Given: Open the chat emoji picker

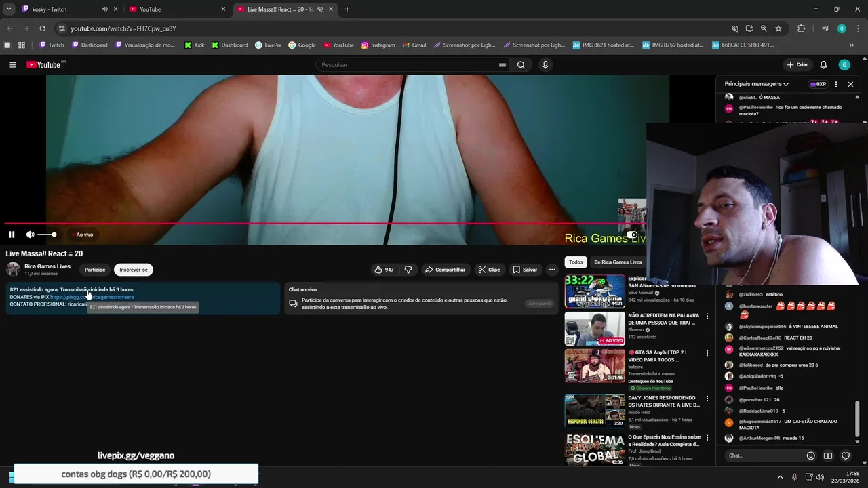Looking at the screenshot, I should (x=810, y=455).
